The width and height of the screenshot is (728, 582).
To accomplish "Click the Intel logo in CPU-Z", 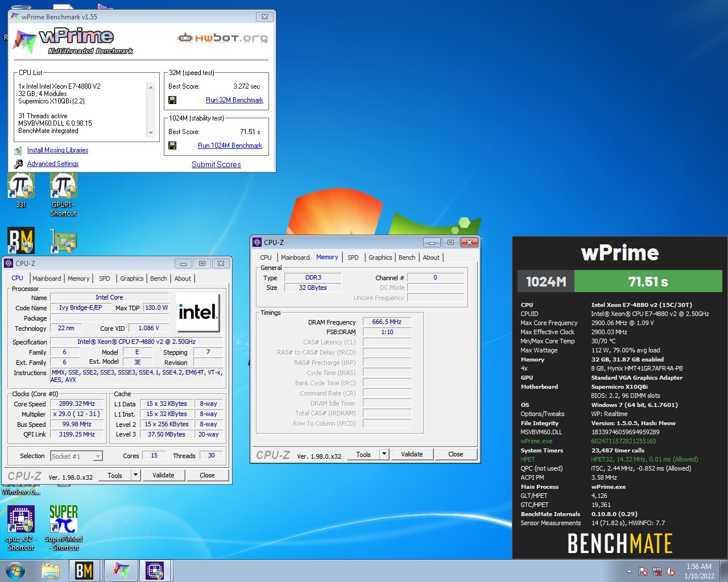I will click(198, 312).
